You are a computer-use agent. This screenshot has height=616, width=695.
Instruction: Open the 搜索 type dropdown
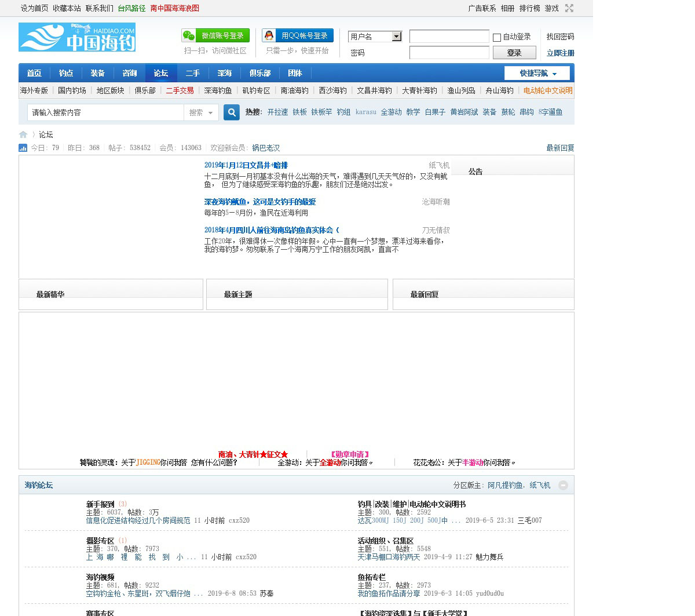[201, 112]
